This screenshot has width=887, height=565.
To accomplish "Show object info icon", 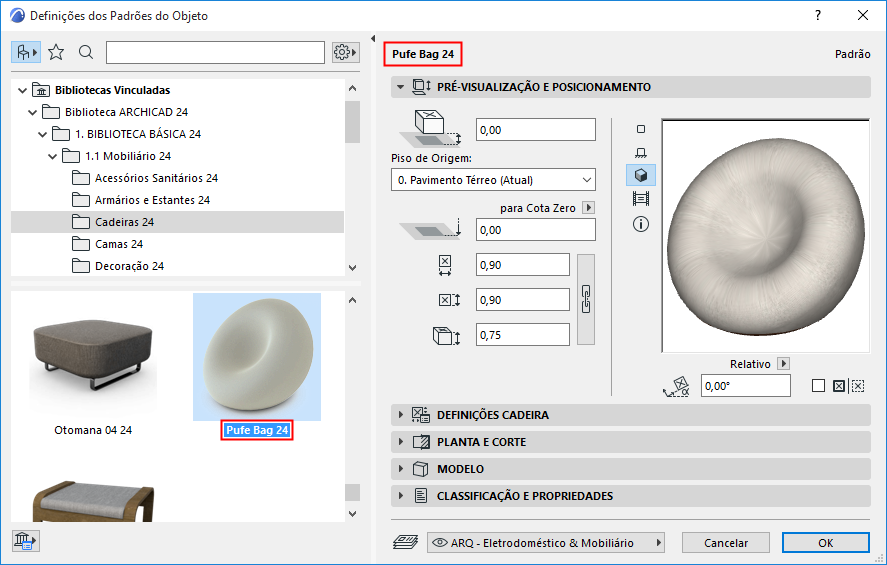I will point(641,225).
